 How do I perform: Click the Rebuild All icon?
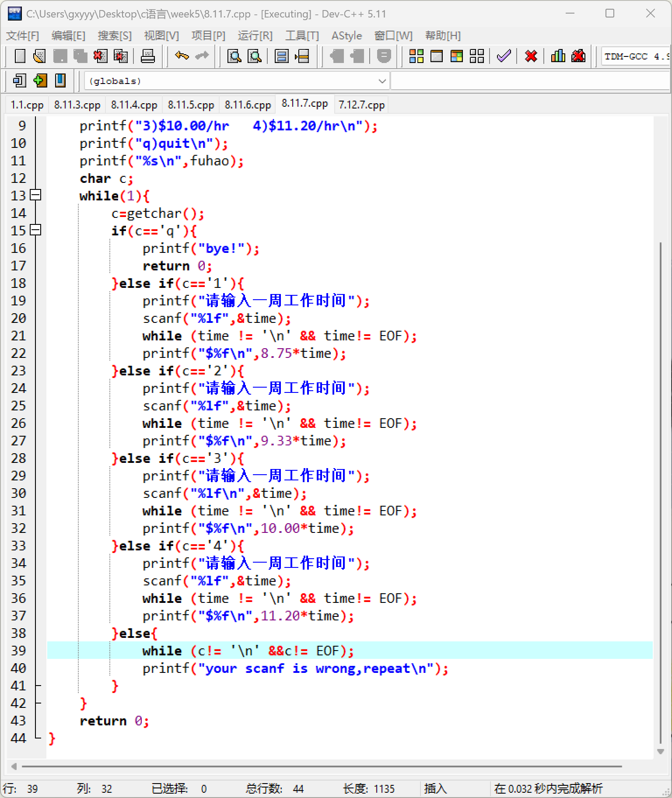(477, 56)
